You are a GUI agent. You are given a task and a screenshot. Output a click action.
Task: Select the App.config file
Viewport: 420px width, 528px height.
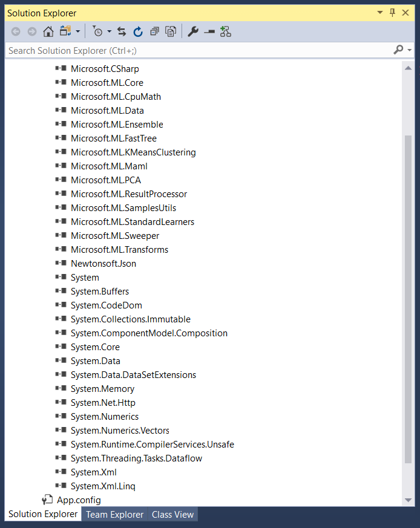pyautogui.click(x=79, y=500)
